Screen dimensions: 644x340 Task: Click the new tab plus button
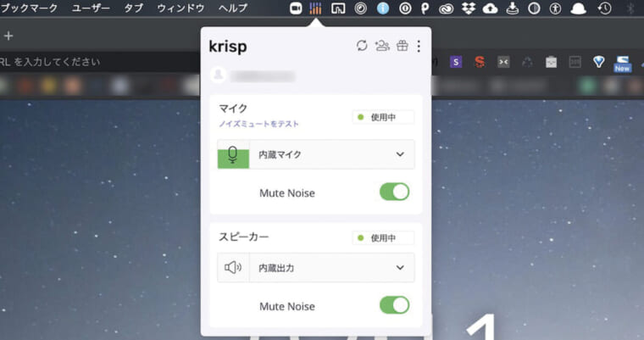point(8,36)
